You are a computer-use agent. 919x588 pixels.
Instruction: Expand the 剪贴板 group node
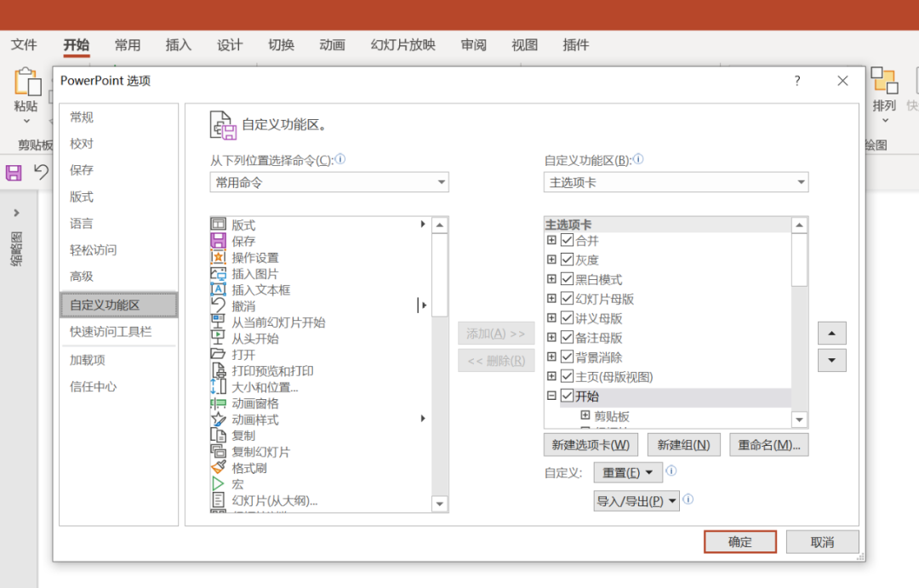[x=585, y=415]
